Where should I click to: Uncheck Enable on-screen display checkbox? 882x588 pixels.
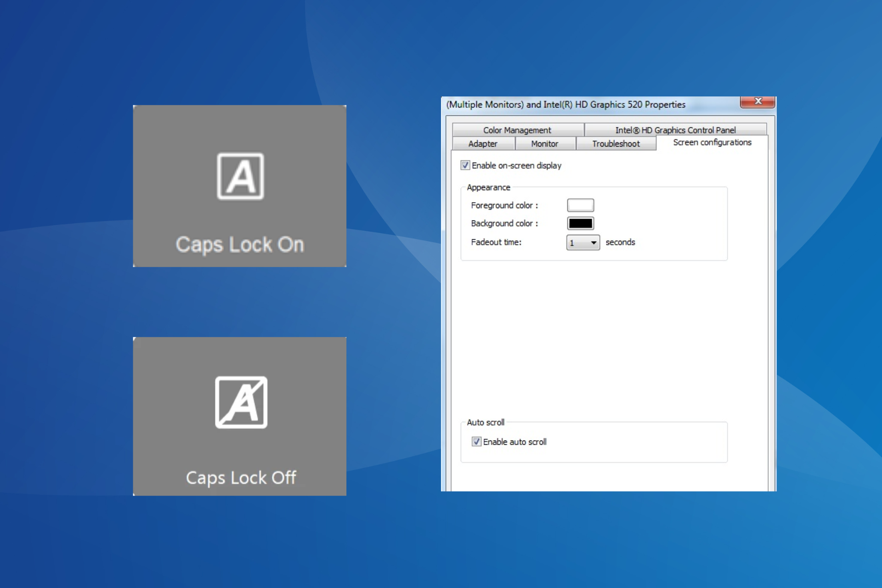coord(466,165)
